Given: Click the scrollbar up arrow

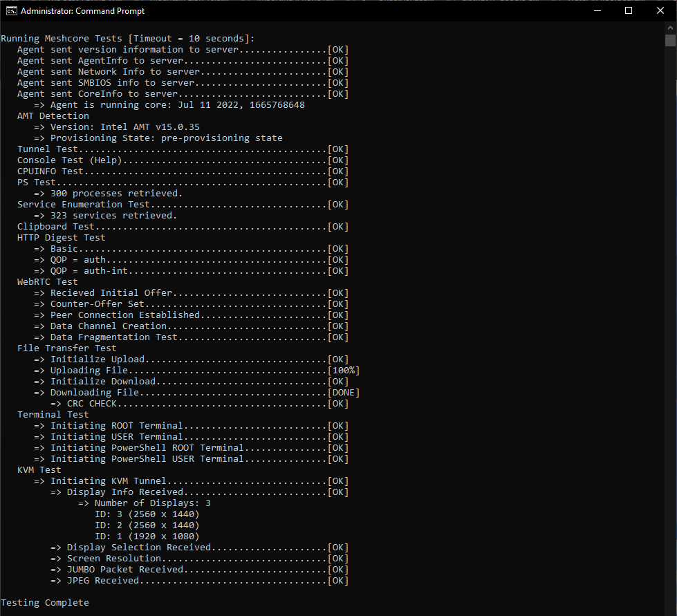Looking at the screenshot, I should point(670,28).
